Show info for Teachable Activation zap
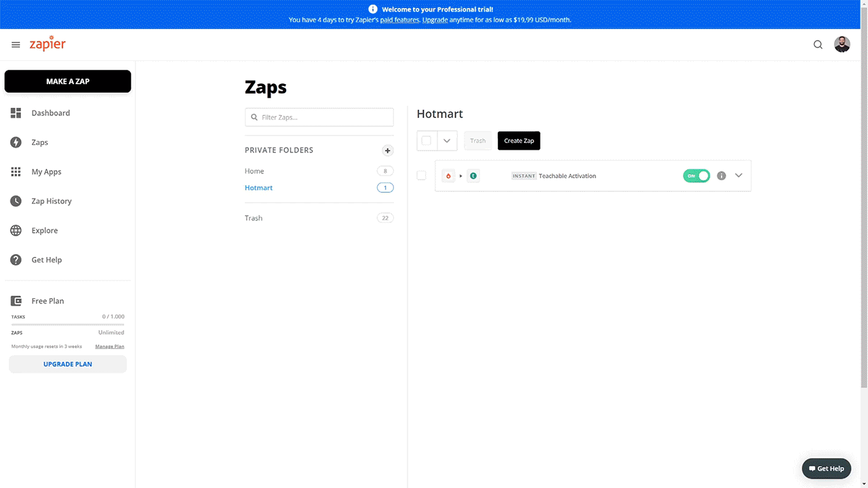 click(x=722, y=176)
